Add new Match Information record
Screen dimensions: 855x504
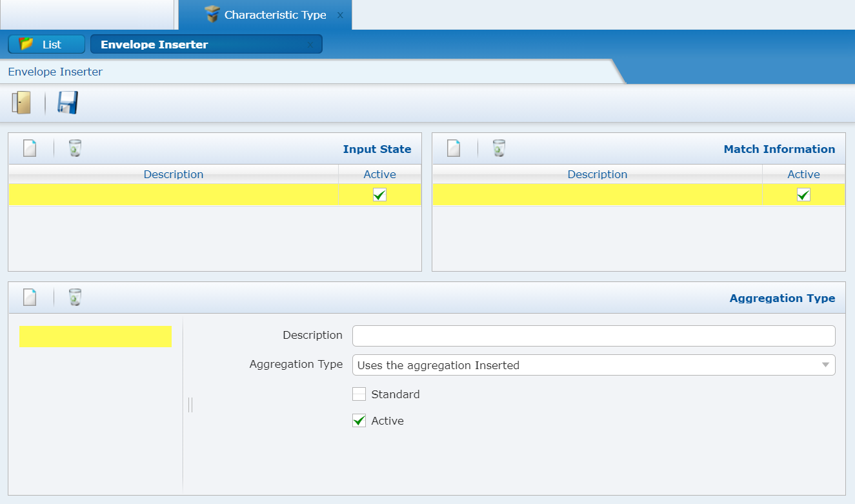click(x=454, y=148)
